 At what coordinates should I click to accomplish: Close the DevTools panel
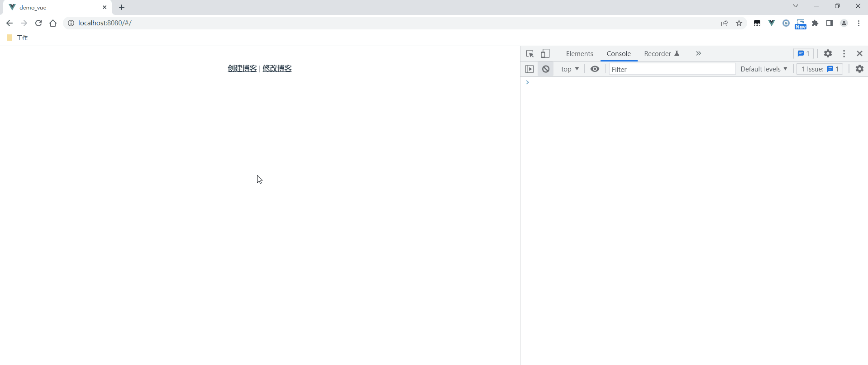pyautogui.click(x=859, y=53)
